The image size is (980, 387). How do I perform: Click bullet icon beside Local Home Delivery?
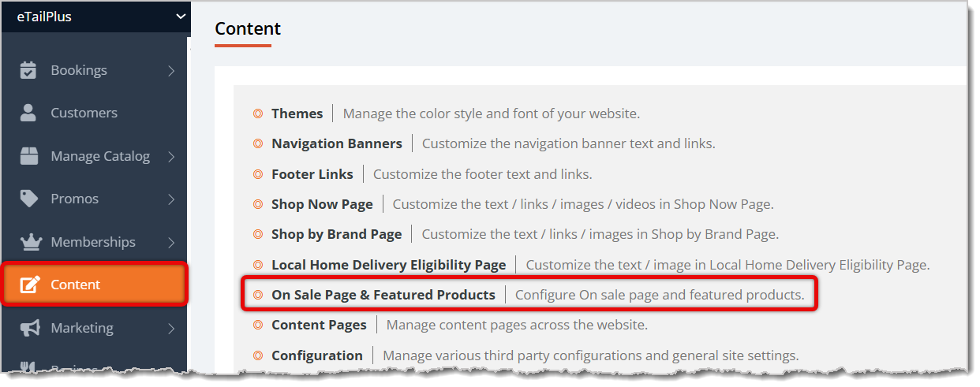(258, 265)
